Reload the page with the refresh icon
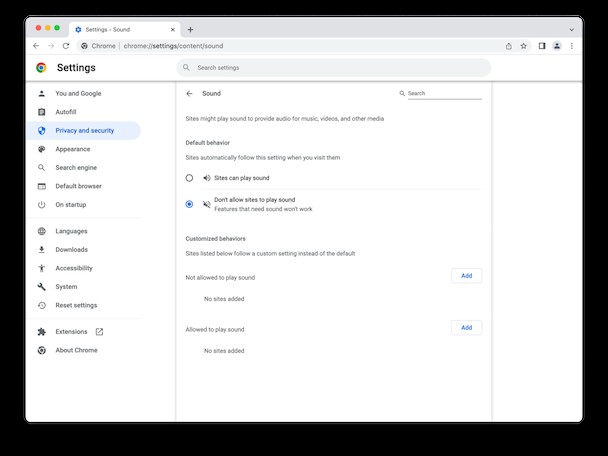The height and width of the screenshot is (456, 608). [x=66, y=46]
